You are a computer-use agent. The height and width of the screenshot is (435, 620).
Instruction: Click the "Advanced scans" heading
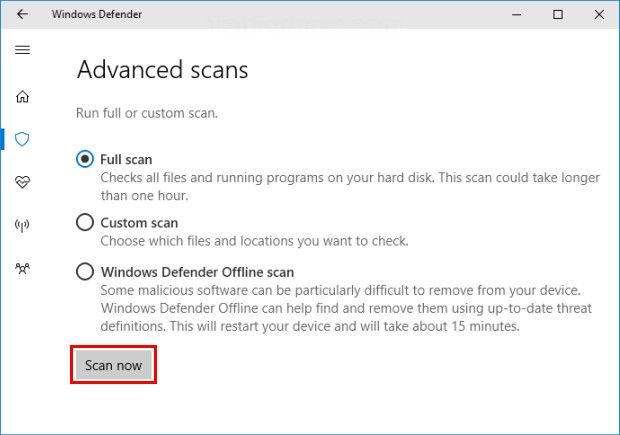(x=163, y=70)
